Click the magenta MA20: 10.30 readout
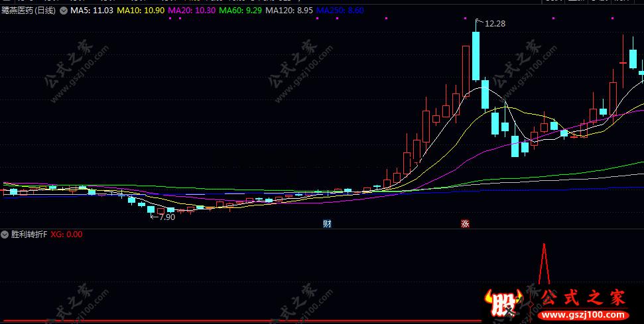The height and width of the screenshot is (324, 644). click(x=192, y=11)
